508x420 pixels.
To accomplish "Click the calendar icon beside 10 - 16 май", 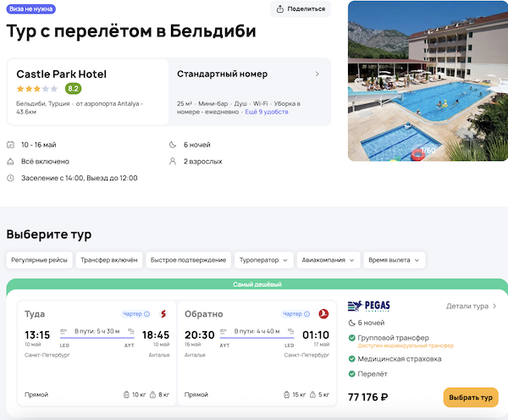I will pos(10,144).
